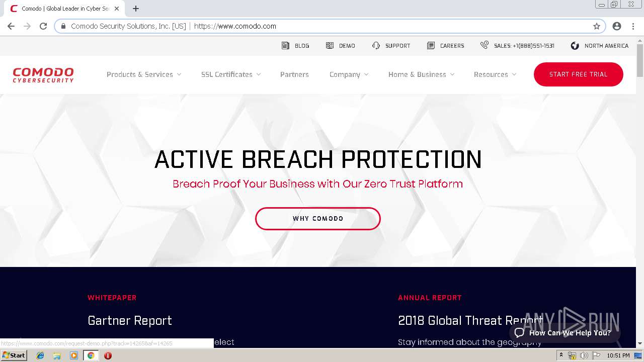The width and height of the screenshot is (644, 362).
Task: Click the Action Center flag icon in the tray
Action: pyautogui.click(x=596, y=355)
